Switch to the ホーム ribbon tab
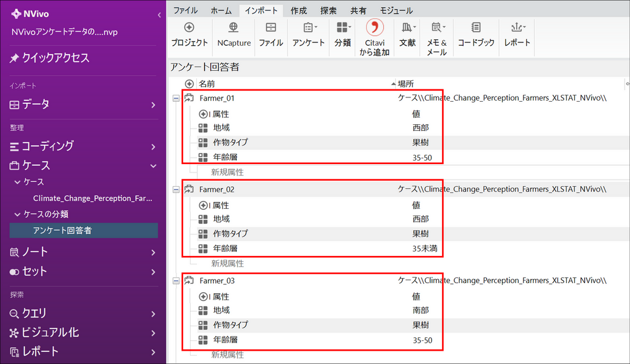This screenshot has width=630, height=364. tap(221, 10)
